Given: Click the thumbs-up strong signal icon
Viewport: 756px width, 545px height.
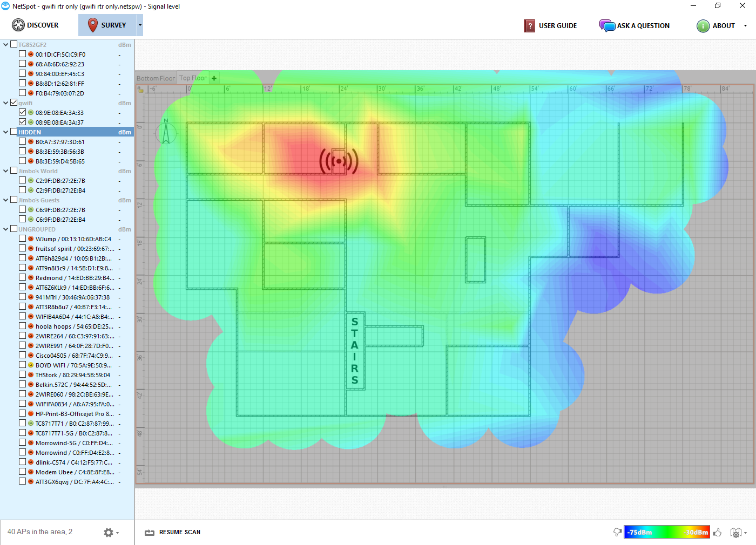Looking at the screenshot, I should pos(717,532).
